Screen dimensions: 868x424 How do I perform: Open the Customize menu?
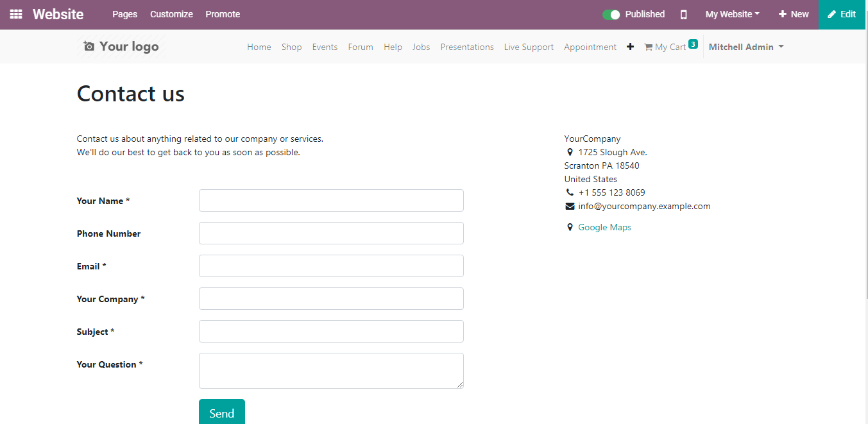[171, 14]
